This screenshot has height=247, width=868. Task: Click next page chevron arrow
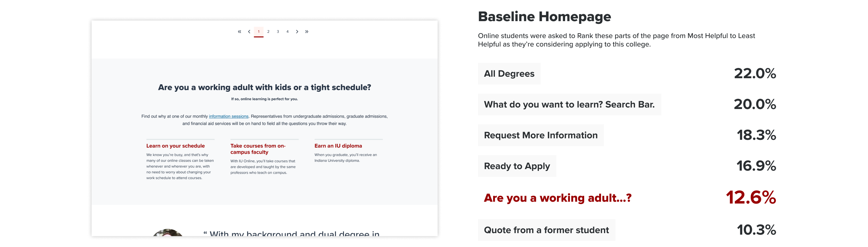(x=297, y=32)
